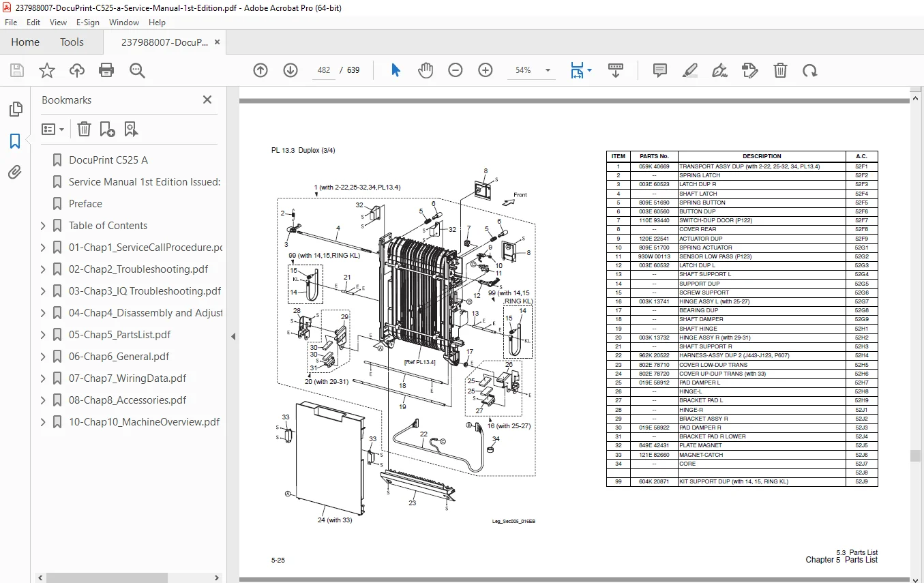This screenshot has height=583, width=924.
Task: Expand the 03-Chap3_IQ Troubleshooting bookmark
Action: [43, 291]
